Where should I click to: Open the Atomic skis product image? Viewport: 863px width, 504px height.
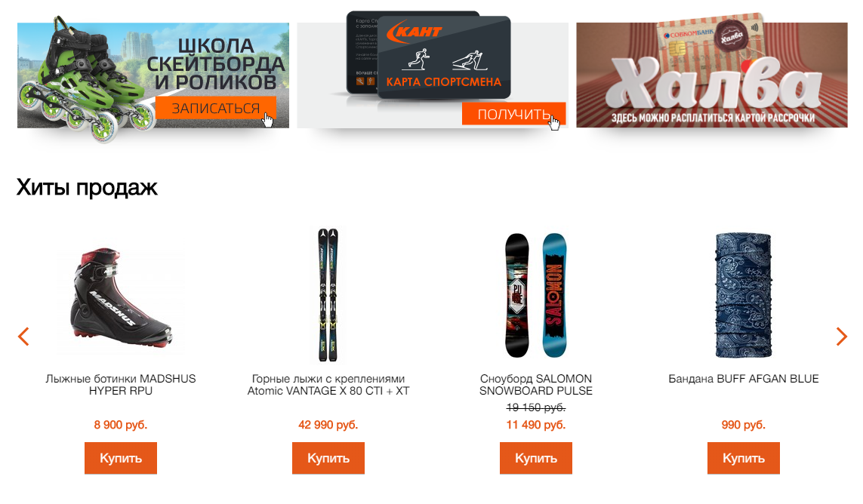point(328,295)
